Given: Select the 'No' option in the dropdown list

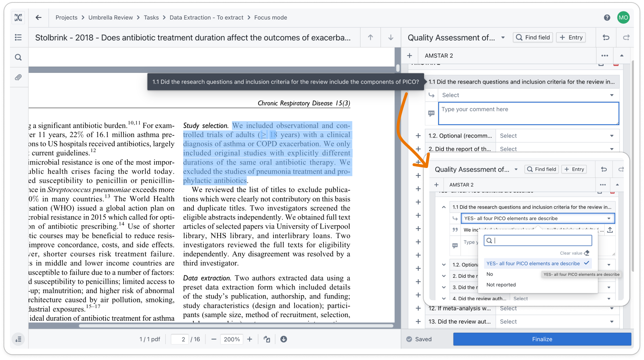Looking at the screenshot, I should 490,274.
